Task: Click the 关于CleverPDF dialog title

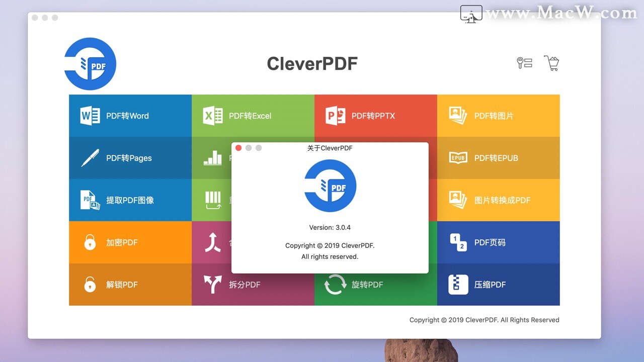Action: 330,148
